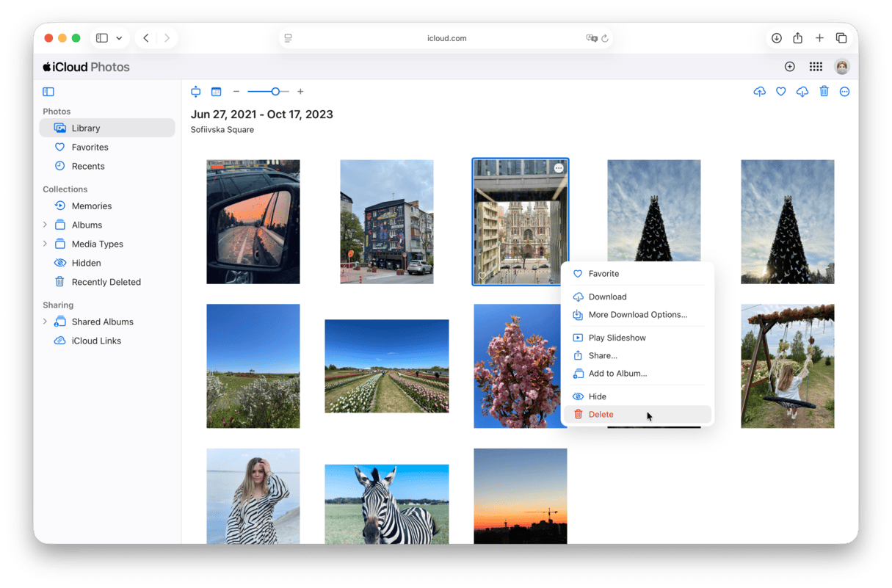Expand the Media Types section
892x588 pixels.
45,244
